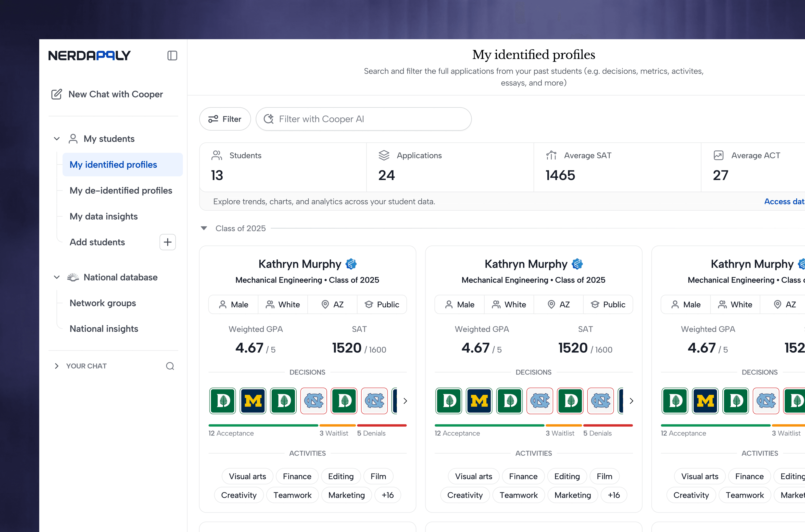The width and height of the screenshot is (805, 532).
Task: Open My de-identified profiles page
Action: pos(121,190)
